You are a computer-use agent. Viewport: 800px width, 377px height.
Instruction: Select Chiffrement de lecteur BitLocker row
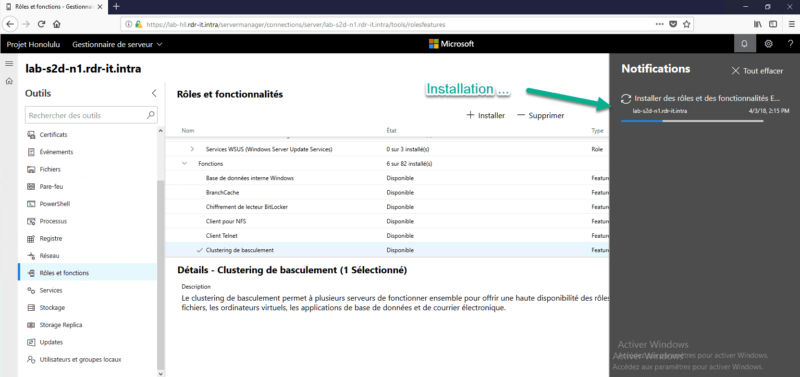388,207
